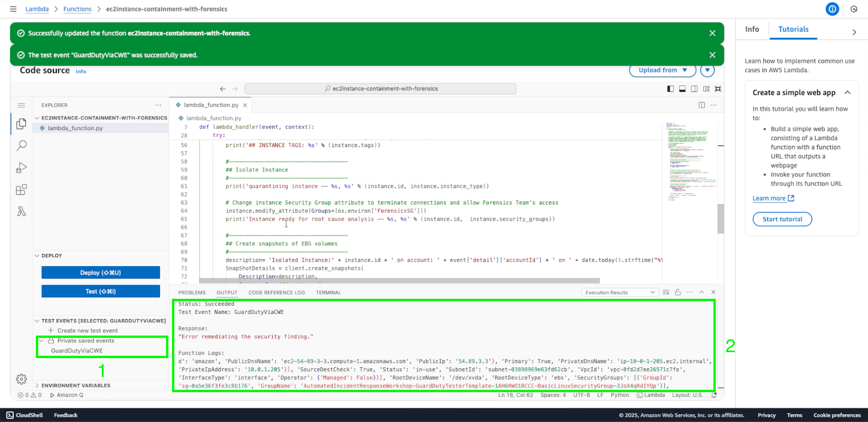
Task: Click the Python language mode in status bar
Action: tap(620, 395)
